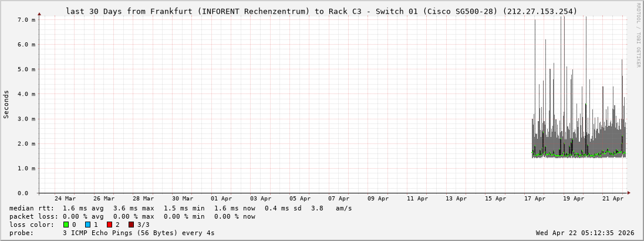644x241 pixels.
Task: Click the green loss color swatch for 0
Action: [x=66, y=225]
